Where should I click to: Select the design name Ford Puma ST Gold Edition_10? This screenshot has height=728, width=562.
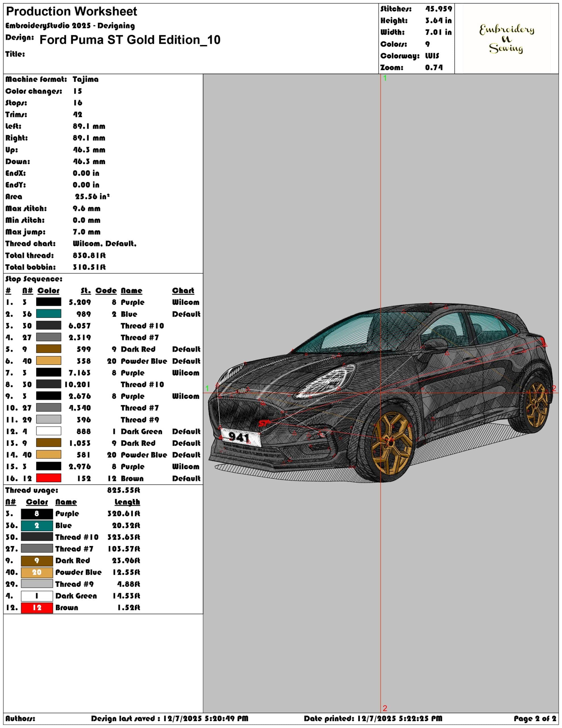(130, 40)
